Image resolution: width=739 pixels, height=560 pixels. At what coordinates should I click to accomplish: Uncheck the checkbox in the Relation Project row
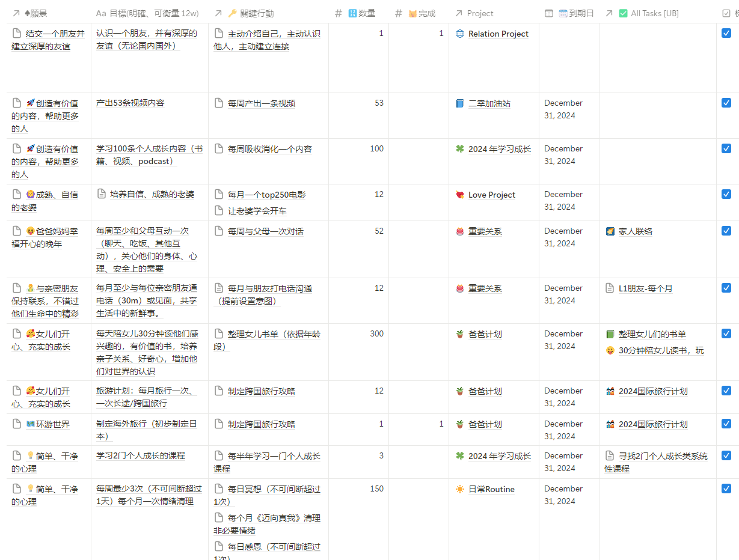(x=726, y=34)
